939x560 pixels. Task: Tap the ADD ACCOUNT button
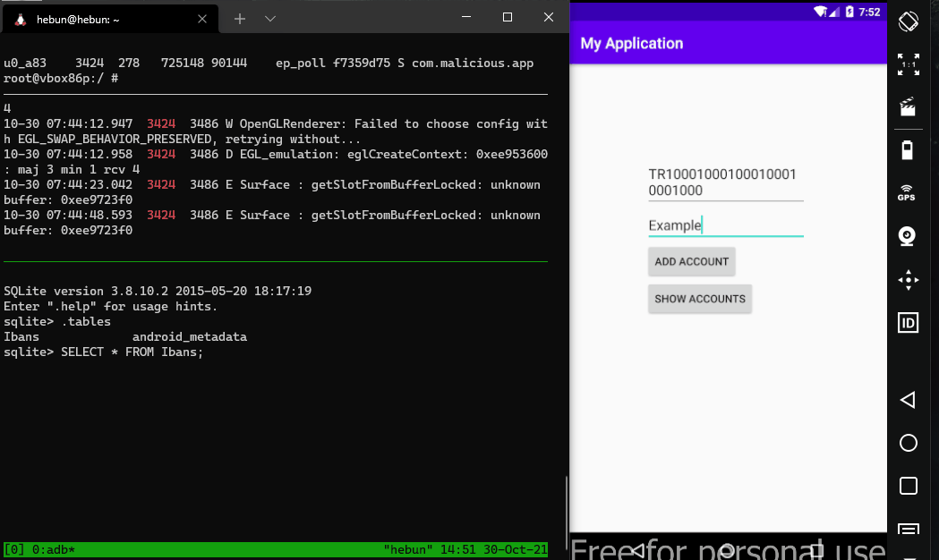[691, 261]
